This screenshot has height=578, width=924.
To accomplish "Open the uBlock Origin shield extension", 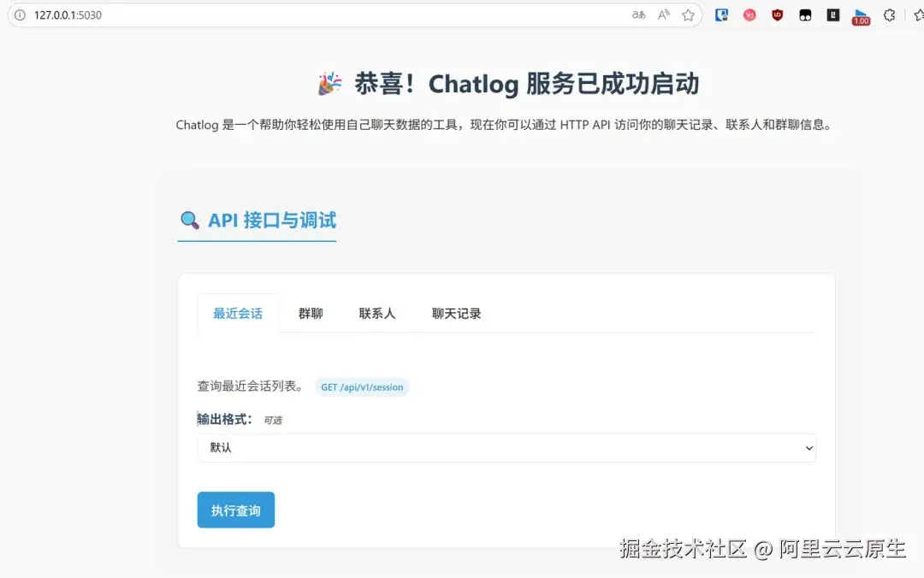I will point(777,15).
